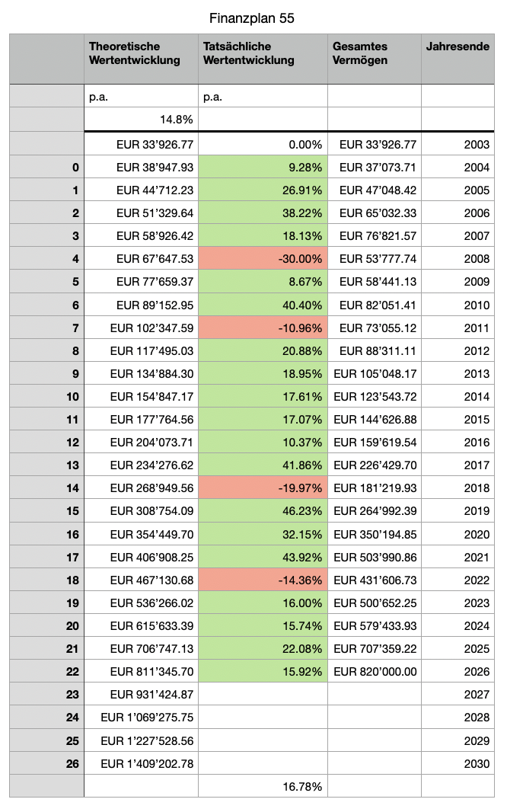Select the Gesamtes Vermögen header cell

click(375, 59)
